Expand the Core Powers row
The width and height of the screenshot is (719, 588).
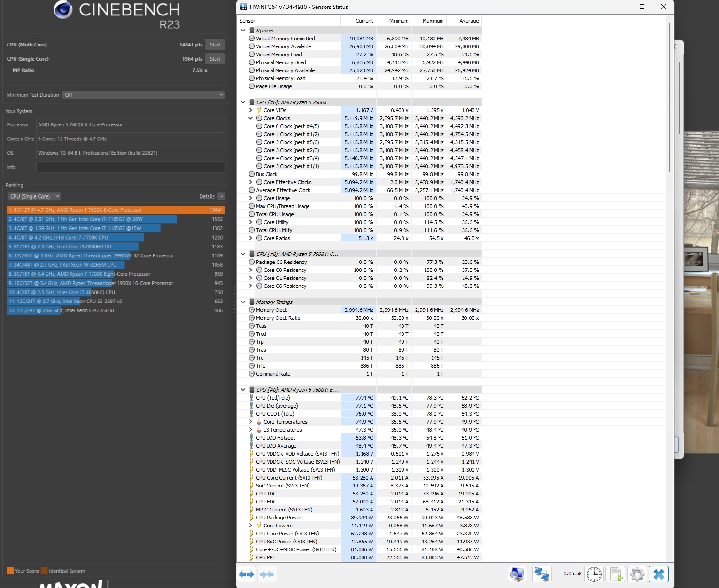tap(251, 526)
